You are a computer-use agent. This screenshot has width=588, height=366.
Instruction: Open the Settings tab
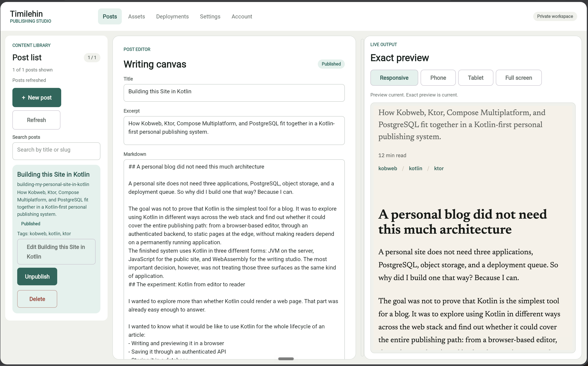pyautogui.click(x=210, y=16)
